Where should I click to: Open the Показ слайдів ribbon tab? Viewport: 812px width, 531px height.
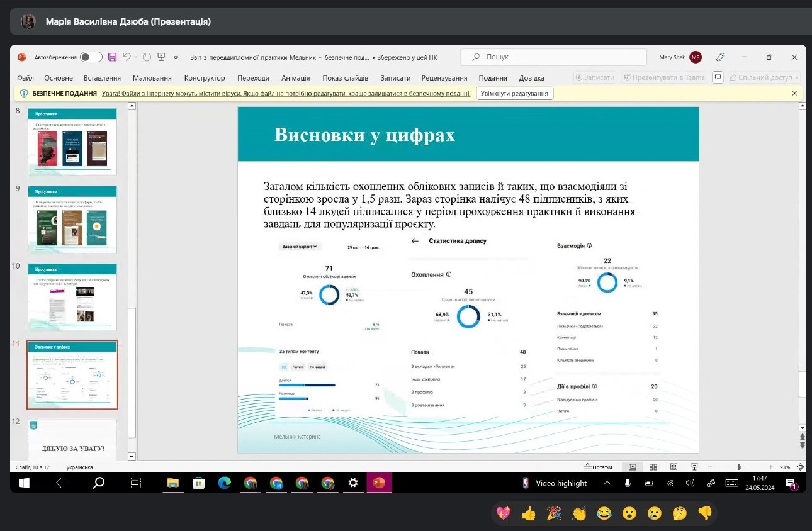click(x=345, y=78)
